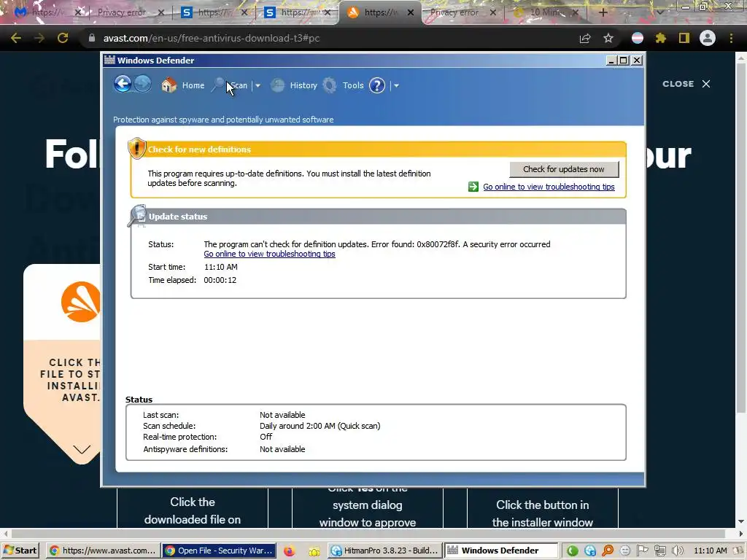Image resolution: width=747 pixels, height=560 pixels.
Task: Click Daily around 2:00 AM scan schedule text
Action: 320,426
